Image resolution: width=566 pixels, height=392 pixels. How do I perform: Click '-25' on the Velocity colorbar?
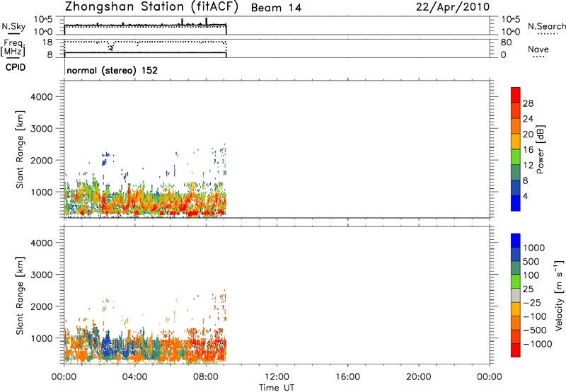click(x=532, y=303)
